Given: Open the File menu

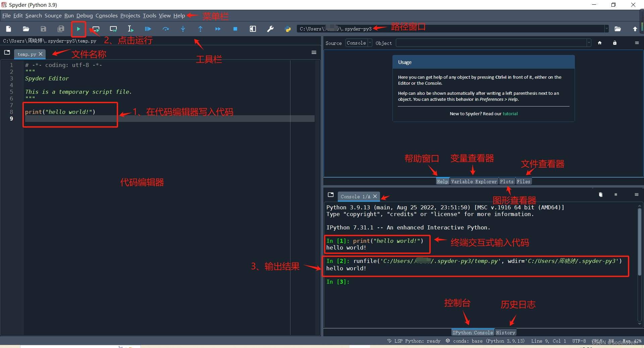Looking at the screenshot, I should (x=6, y=15).
